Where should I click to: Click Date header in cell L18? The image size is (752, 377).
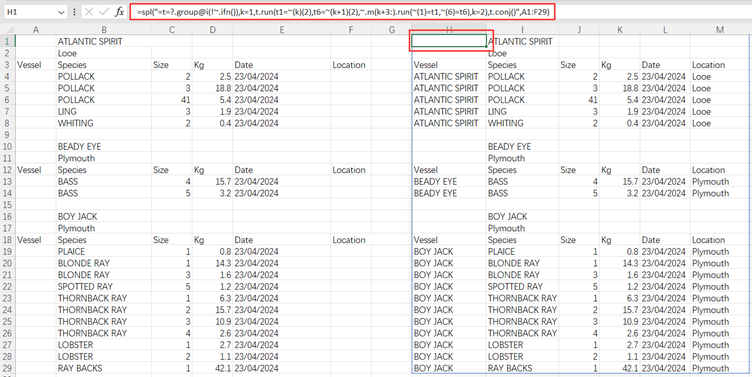click(651, 240)
